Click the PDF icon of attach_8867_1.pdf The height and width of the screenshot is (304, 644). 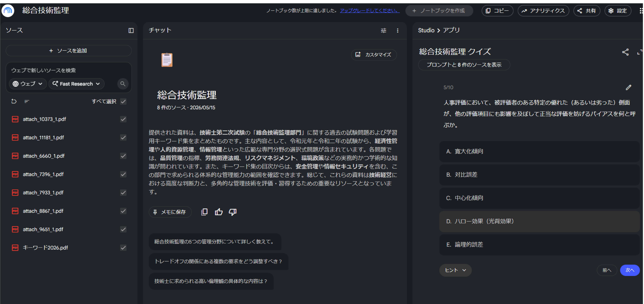(x=15, y=211)
